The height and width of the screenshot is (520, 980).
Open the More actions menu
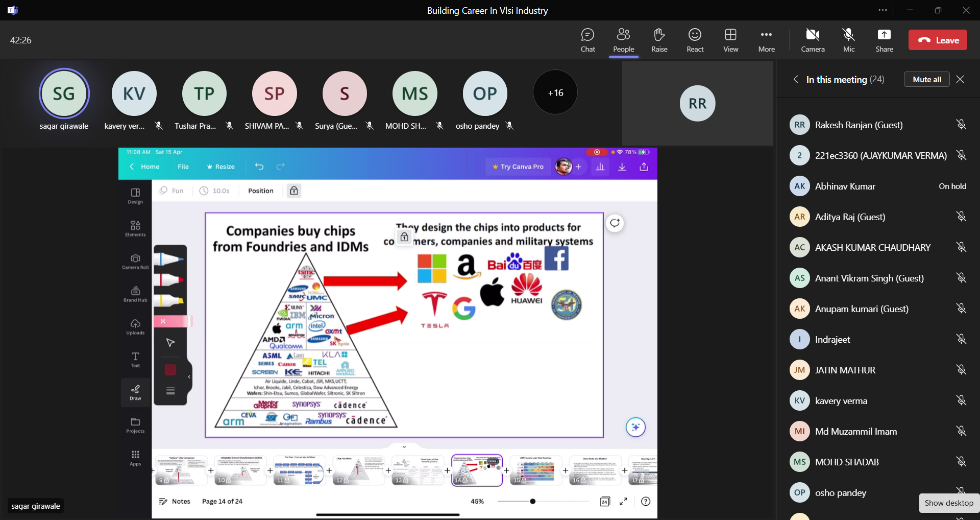[766, 40]
